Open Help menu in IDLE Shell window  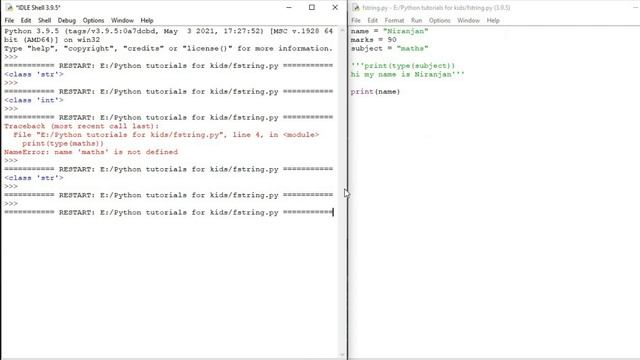147,20
